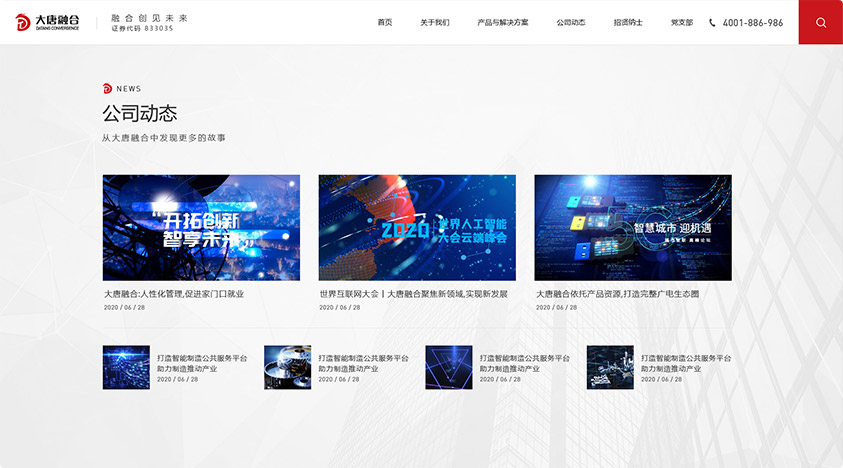Click the phone number 4001-886-986

coord(753,23)
